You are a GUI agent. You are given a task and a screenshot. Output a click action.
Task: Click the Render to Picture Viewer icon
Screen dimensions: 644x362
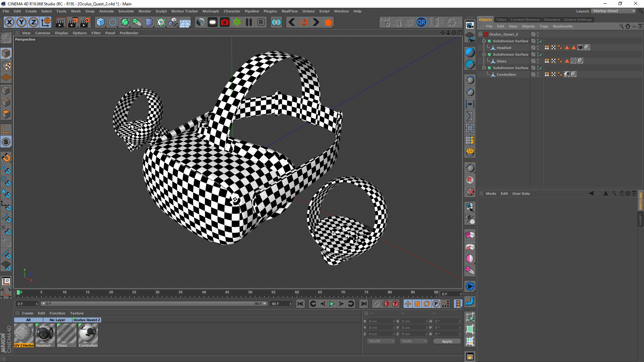pyautogui.click(x=72, y=22)
